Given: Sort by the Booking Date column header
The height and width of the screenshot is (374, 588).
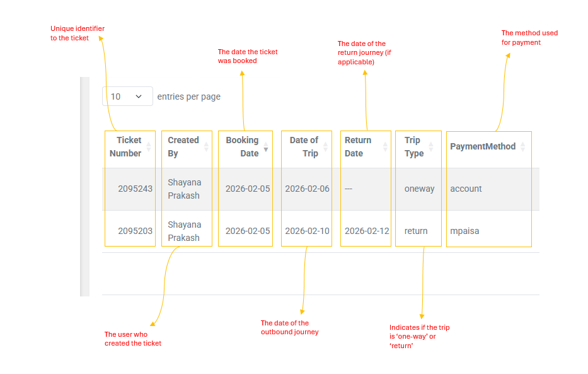Looking at the screenshot, I should [242, 147].
